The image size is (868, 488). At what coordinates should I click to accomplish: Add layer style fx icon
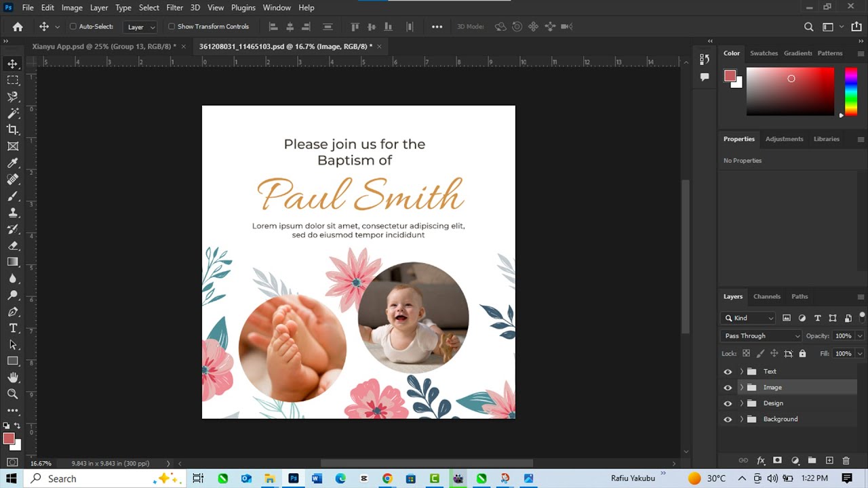(761, 461)
